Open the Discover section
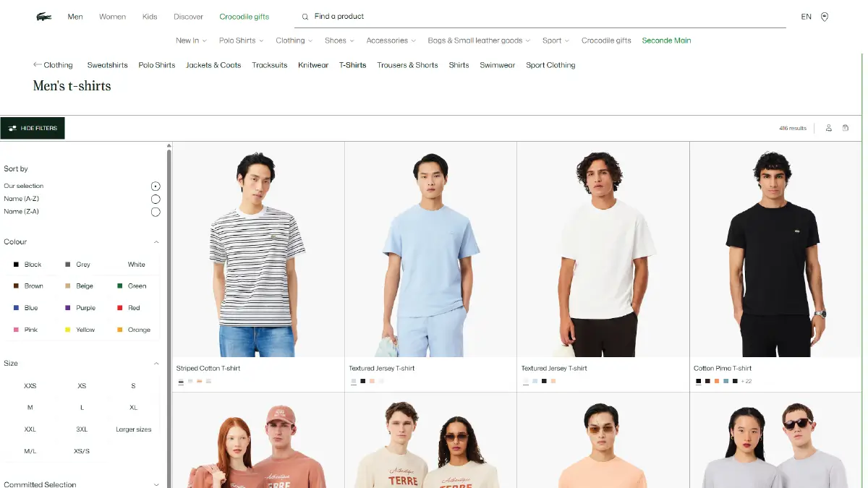 (188, 17)
